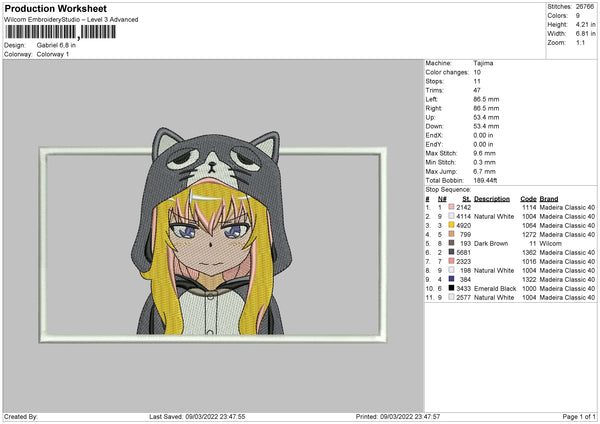
Task: Click the Up extent label
Action: point(430,117)
